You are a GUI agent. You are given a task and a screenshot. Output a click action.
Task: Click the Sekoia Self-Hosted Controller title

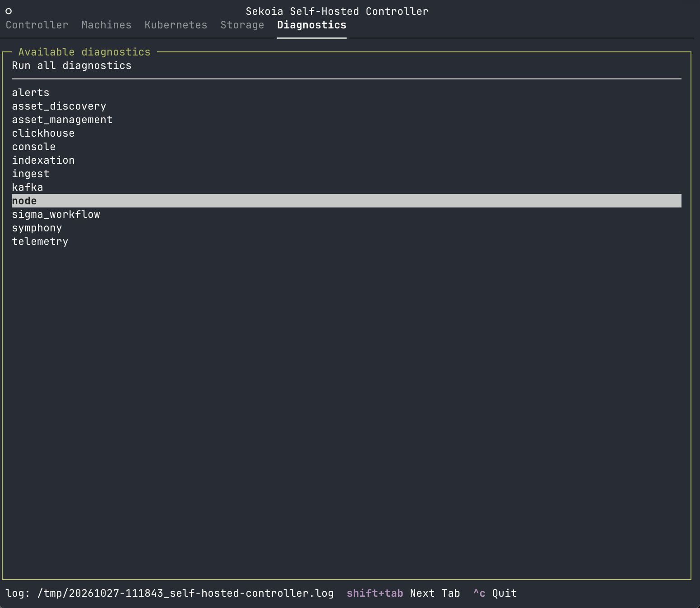pos(337,11)
